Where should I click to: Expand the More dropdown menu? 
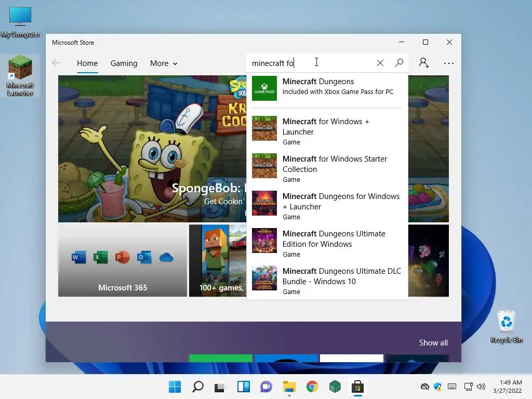pyautogui.click(x=164, y=63)
